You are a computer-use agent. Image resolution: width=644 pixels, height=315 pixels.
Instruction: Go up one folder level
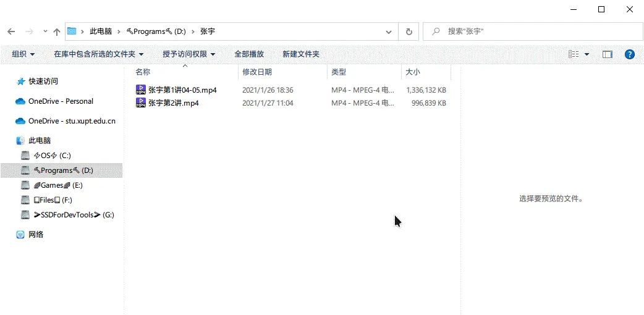click(x=57, y=31)
